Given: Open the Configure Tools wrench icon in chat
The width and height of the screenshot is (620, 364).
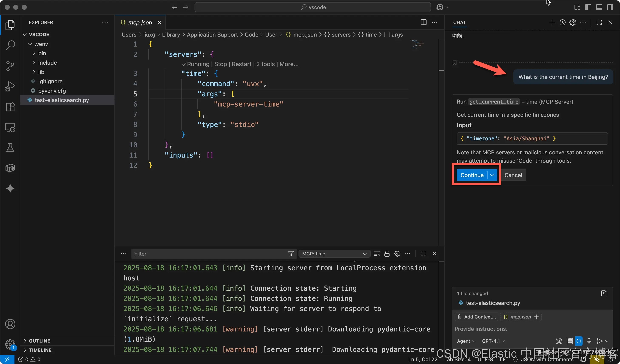Looking at the screenshot, I should tap(559, 341).
